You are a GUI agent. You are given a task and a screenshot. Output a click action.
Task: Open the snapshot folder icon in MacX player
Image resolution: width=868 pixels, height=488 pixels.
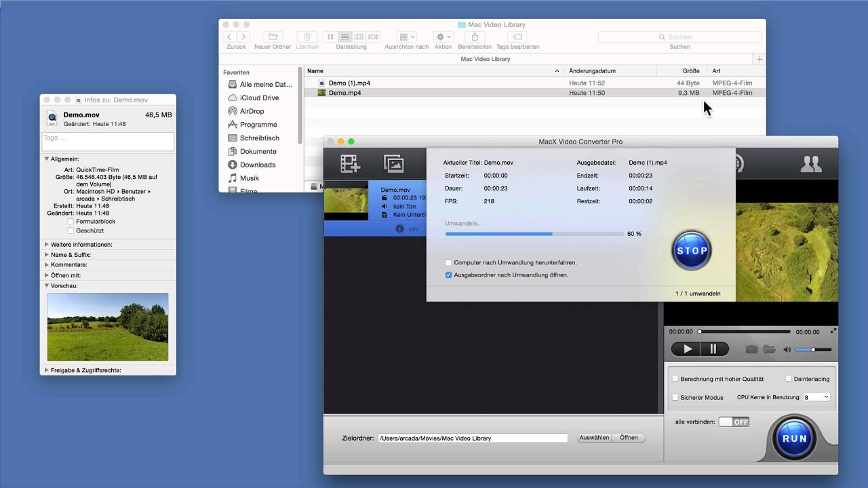(x=769, y=349)
